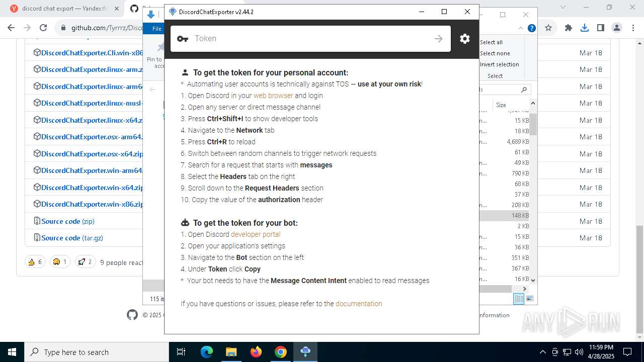Open Task View on taskbar
The height and width of the screenshot is (362, 644).
click(181, 352)
